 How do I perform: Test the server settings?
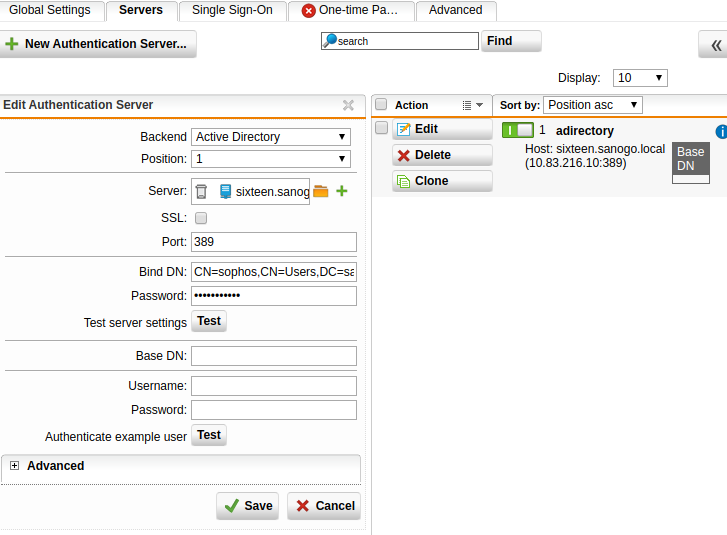[x=209, y=321]
